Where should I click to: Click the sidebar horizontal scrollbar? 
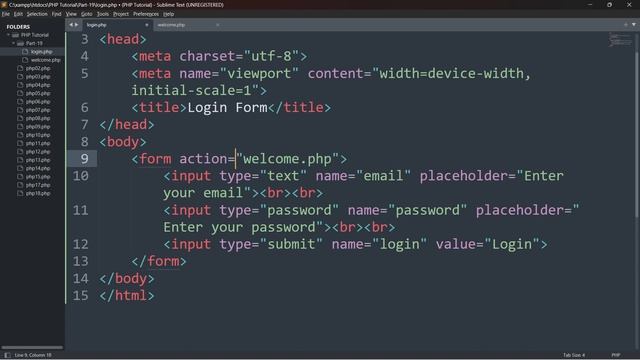[x=32, y=347]
